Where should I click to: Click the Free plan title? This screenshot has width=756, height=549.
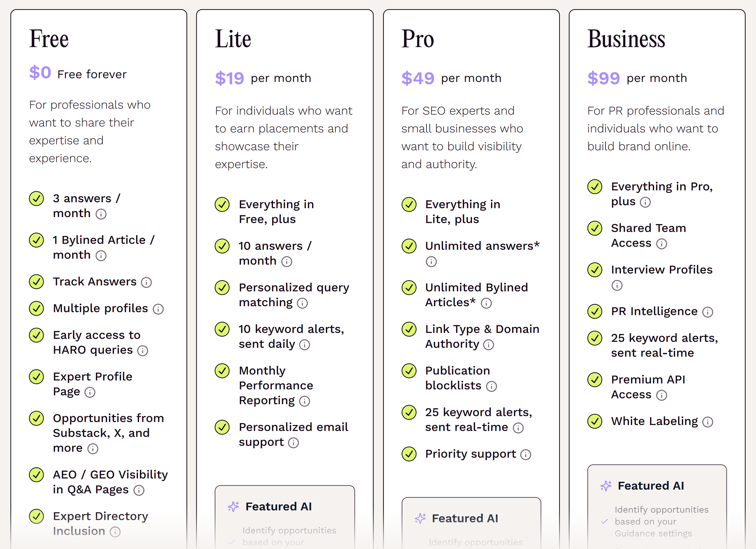coord(49,39)
